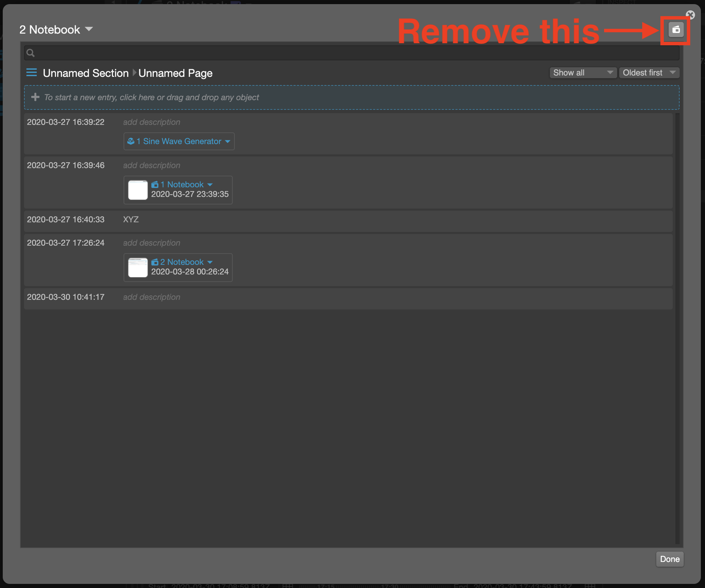Click add description on the first entry

(x=152, y=122)
